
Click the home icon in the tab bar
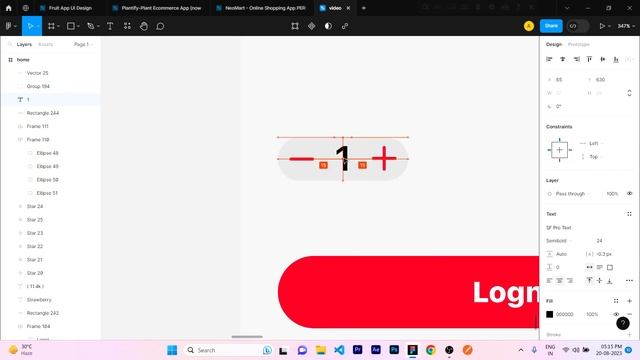[x=9, y=8]
